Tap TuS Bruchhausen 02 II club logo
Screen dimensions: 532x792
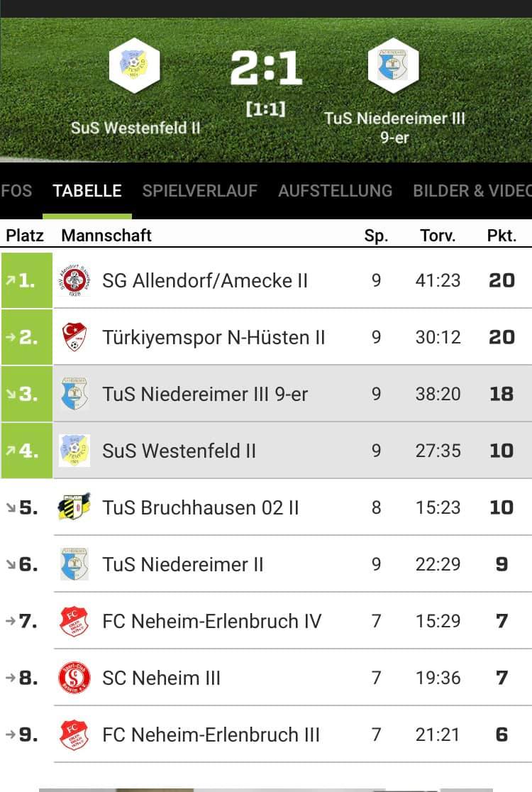74,507
